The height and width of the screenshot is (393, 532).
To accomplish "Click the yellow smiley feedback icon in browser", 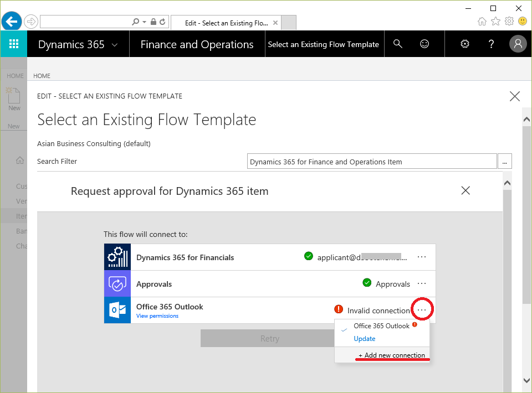I will point(523,22).
